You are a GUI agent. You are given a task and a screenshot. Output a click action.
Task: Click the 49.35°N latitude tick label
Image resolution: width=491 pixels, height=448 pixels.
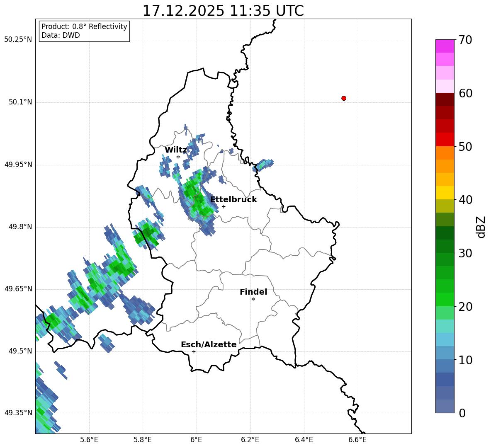[18, 413]
